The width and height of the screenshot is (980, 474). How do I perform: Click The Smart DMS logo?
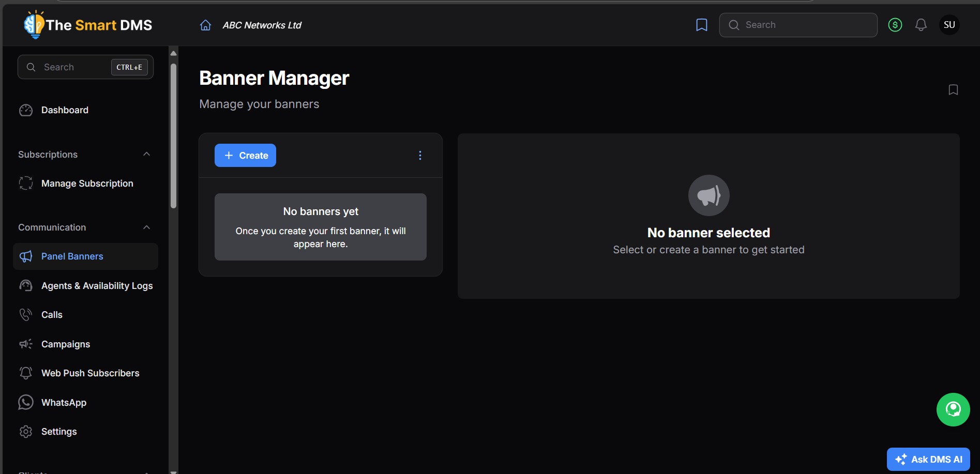coord(88,25)
